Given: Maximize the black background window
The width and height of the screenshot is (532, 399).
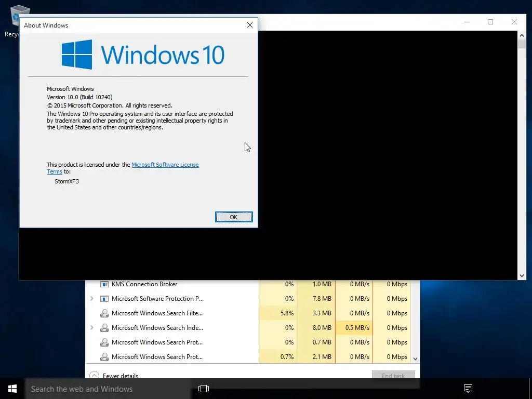Looking at the screenshot, I should click(490, 22).
